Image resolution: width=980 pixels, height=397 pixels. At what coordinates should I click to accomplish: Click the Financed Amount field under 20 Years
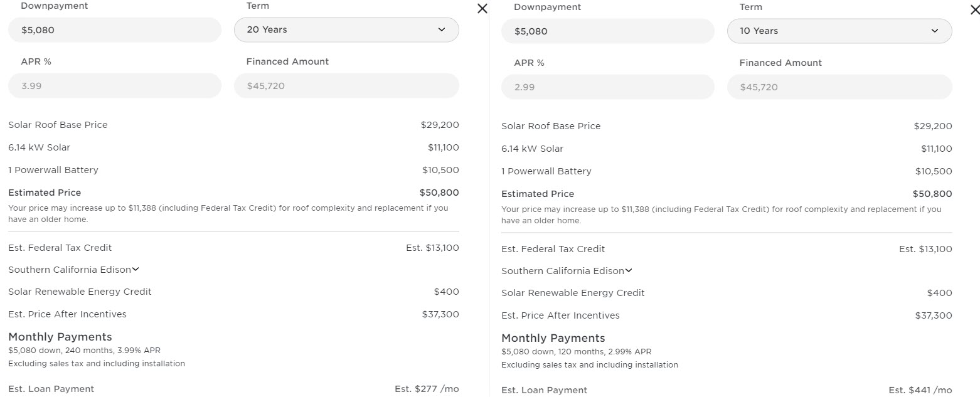(346, 86)
